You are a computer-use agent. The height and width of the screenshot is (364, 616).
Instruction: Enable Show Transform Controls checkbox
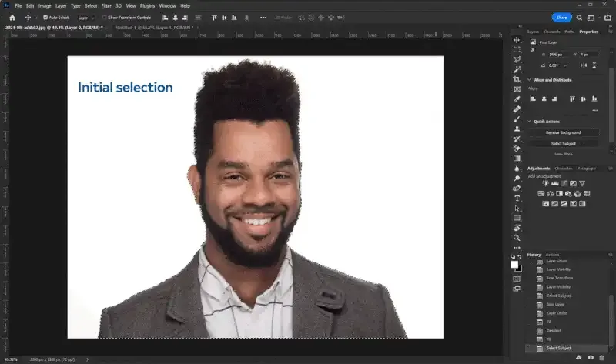click(x=105, y=17)
